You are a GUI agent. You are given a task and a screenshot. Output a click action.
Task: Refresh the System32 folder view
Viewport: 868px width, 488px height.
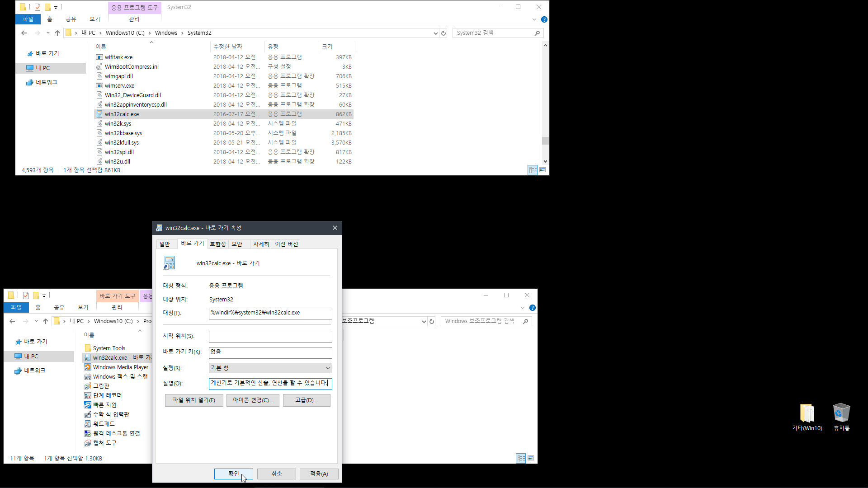443,33
